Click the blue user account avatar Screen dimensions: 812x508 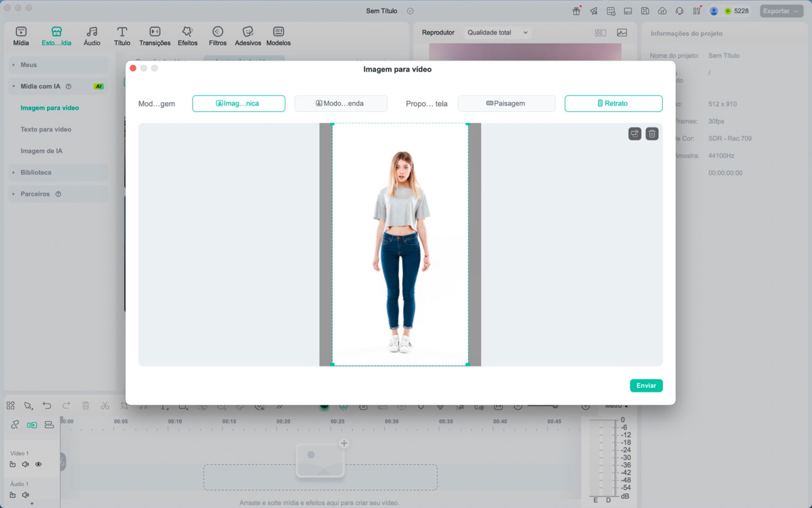pyautogui.click(x=714, y=11)
